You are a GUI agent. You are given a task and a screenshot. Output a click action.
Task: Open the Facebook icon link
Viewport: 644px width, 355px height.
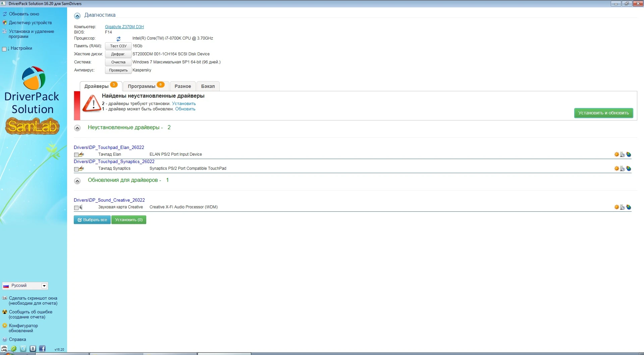42,349
